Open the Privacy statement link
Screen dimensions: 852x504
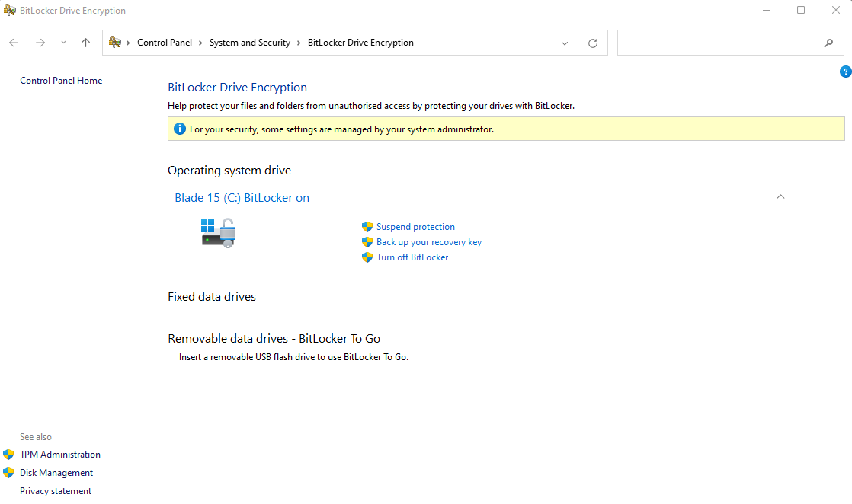tap(55, 490)
